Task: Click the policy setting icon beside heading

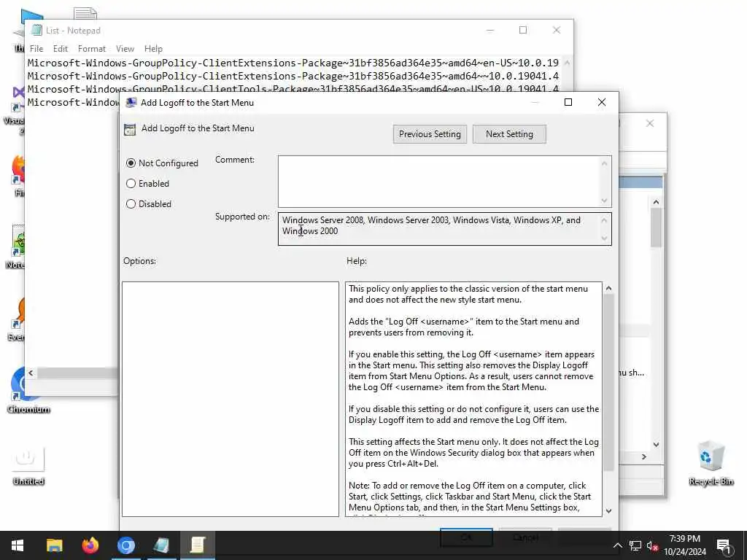Action: coord(130,130)
